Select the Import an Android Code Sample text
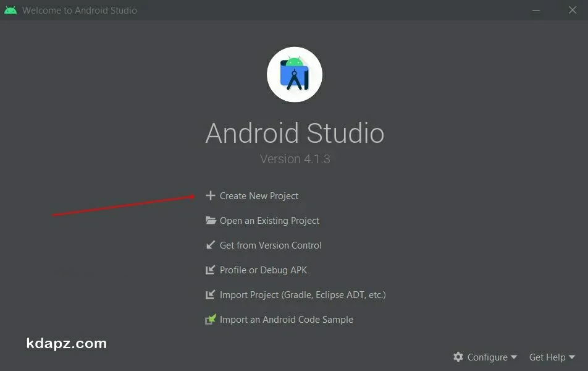Viewport: 588px width, 371px height. 286,320
